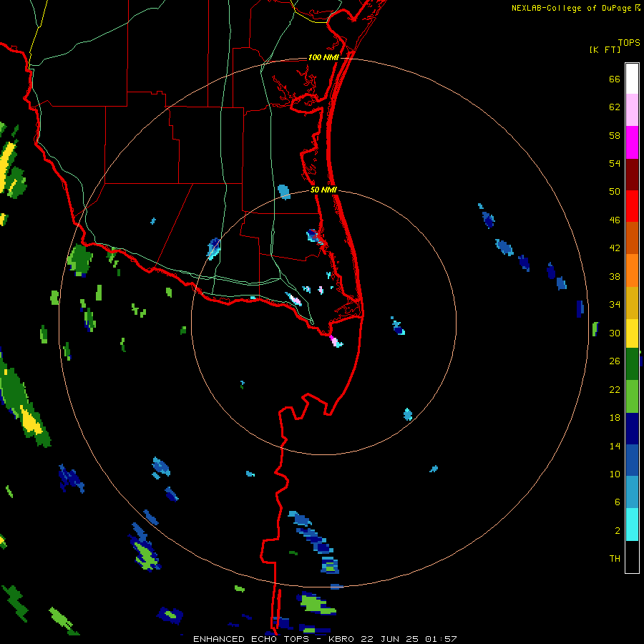Click the legend value '46'

point(615,220)
